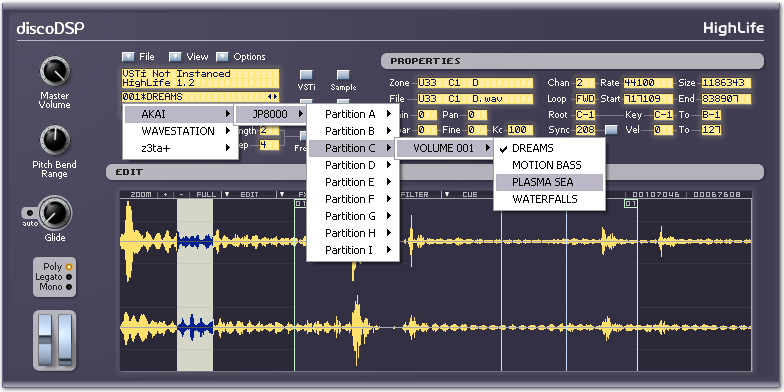Click the Size value 1186343
The image size is (784, 392).
click(726, 83)
